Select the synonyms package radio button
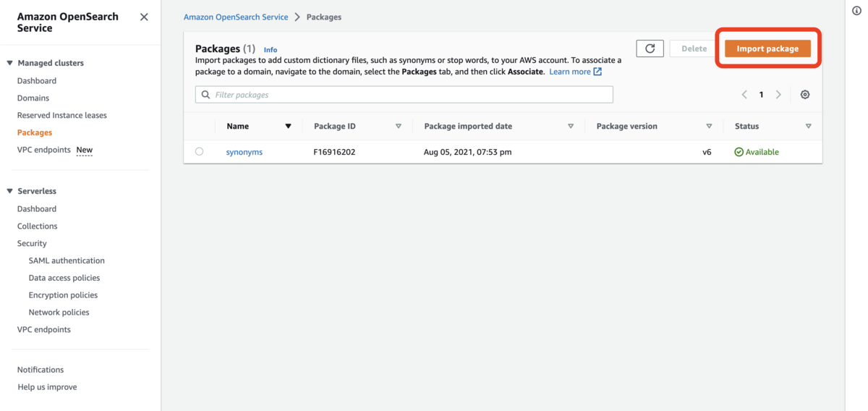 coord(200,151)
